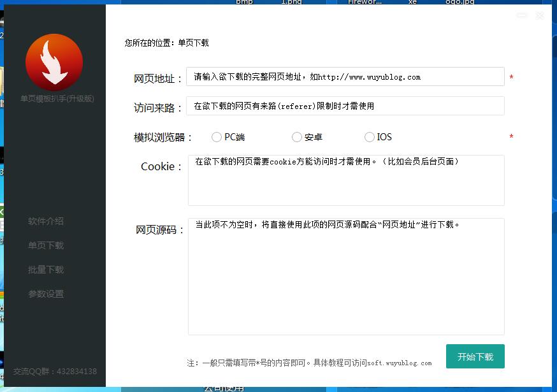Choose the 安卓 browser simulation

pos(297,137)
